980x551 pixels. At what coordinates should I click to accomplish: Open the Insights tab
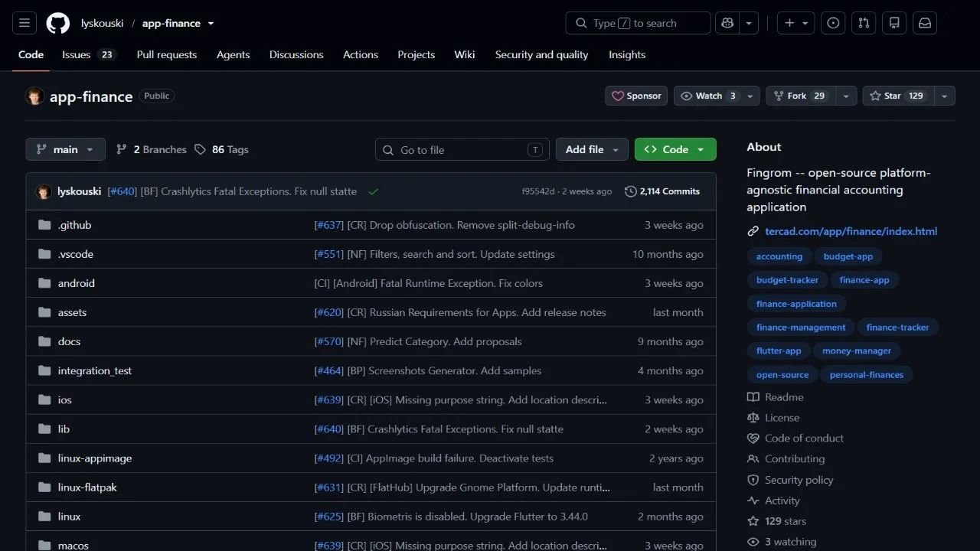point(627,54)
